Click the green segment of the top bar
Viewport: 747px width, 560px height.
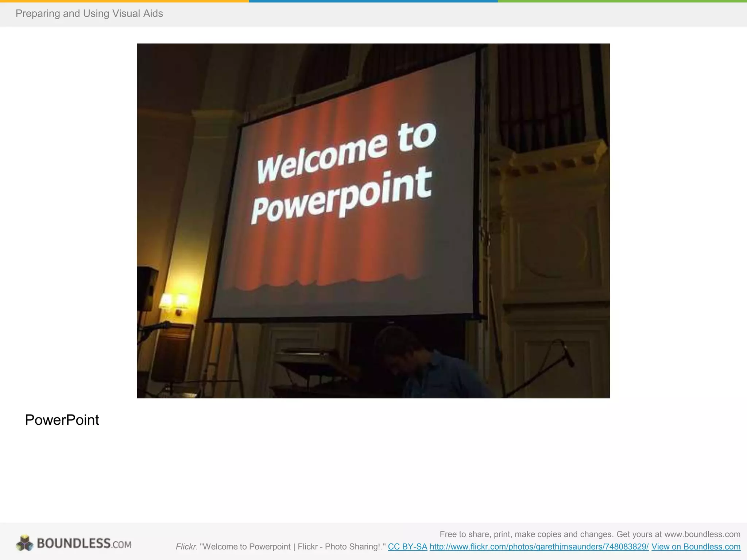(622, 1)
